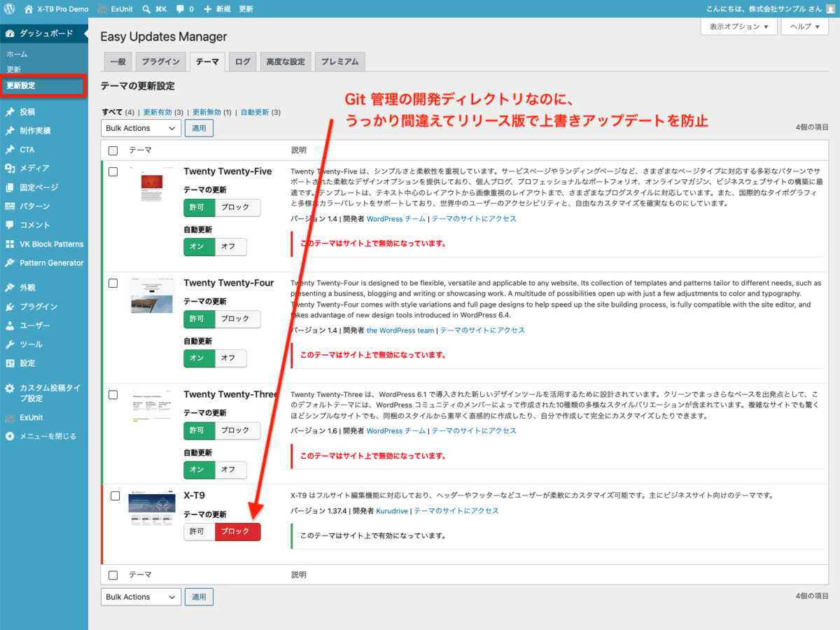Click the X-T9 theme thumbnail
This screenshot has width=840, height=630.
pos(152,510)
